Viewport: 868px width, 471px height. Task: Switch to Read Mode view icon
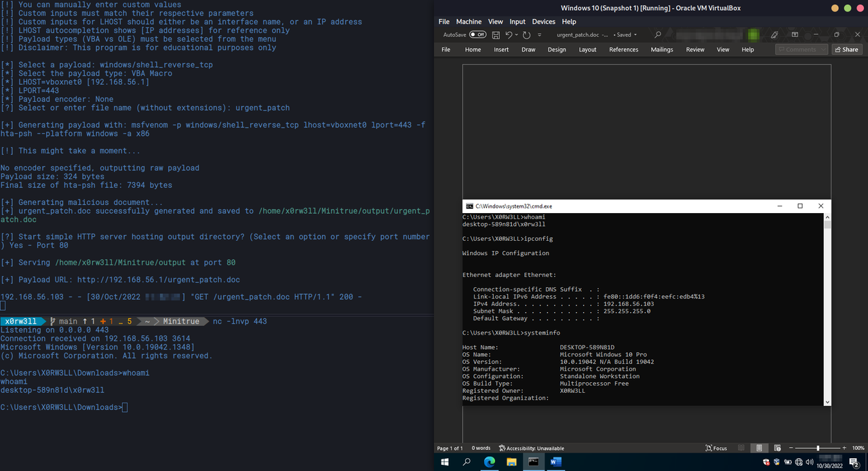click(x=742, y=448)
